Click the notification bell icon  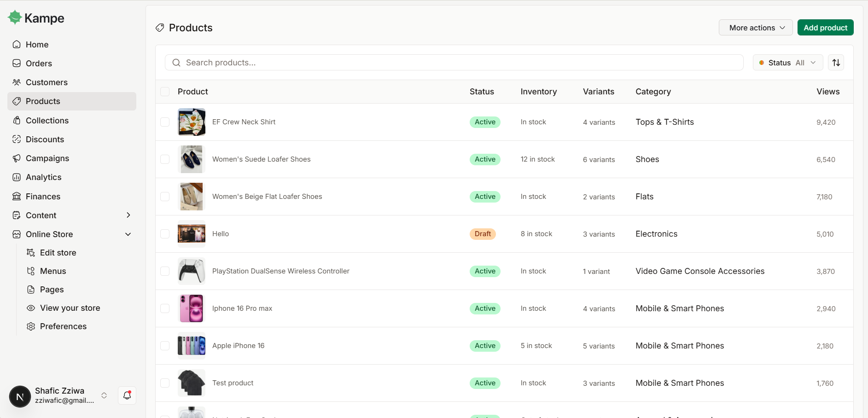click(127, 395)
